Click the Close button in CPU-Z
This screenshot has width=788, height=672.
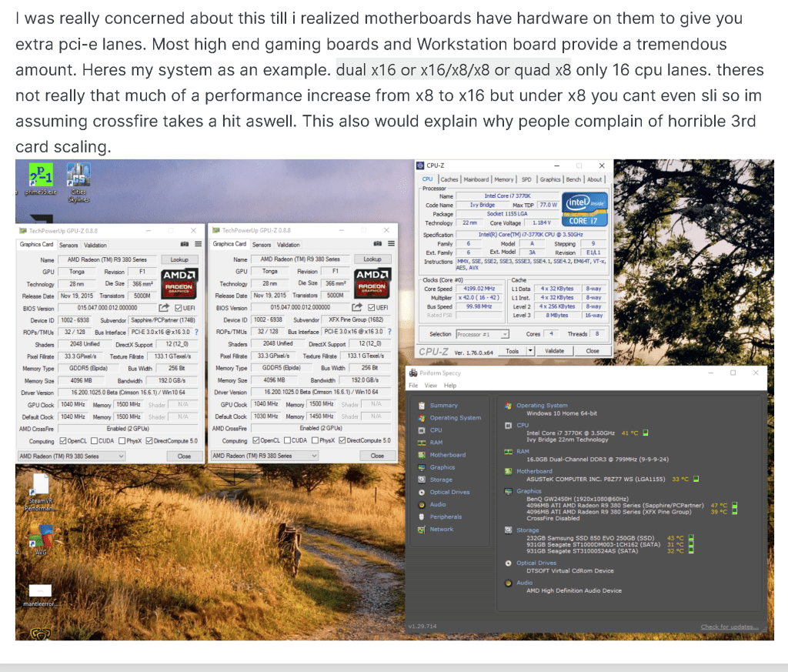593,351
